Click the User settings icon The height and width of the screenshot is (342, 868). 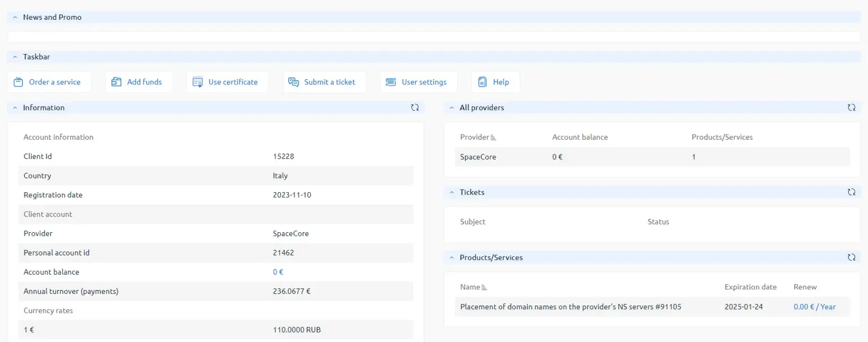pyautogui.click(x=390, y=81)
